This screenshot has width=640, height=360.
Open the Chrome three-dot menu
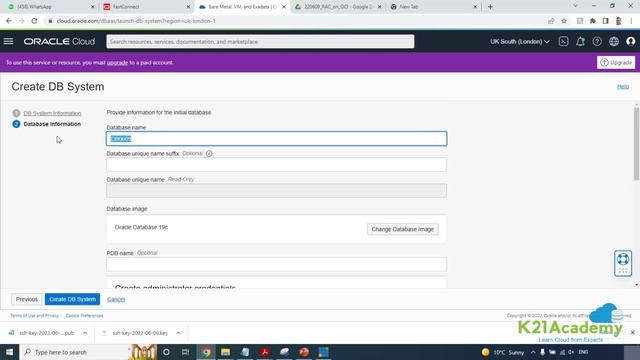click(x=631, y=21)
